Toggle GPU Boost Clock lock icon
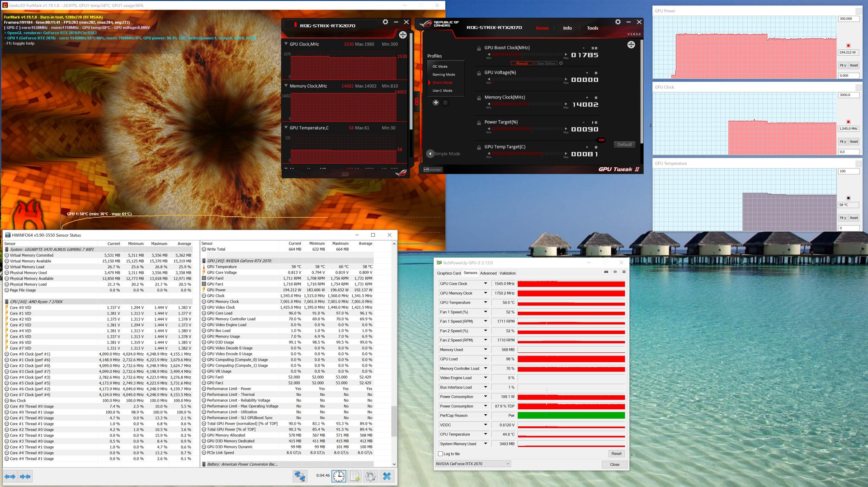868x487 pixels. pyautogui.click(x=479, y=48)
